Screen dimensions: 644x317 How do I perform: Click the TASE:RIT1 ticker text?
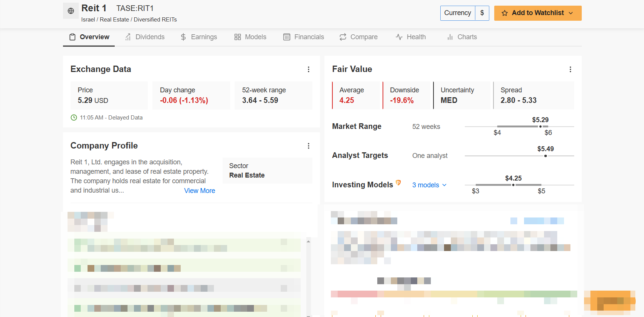(x=135, y=8)
